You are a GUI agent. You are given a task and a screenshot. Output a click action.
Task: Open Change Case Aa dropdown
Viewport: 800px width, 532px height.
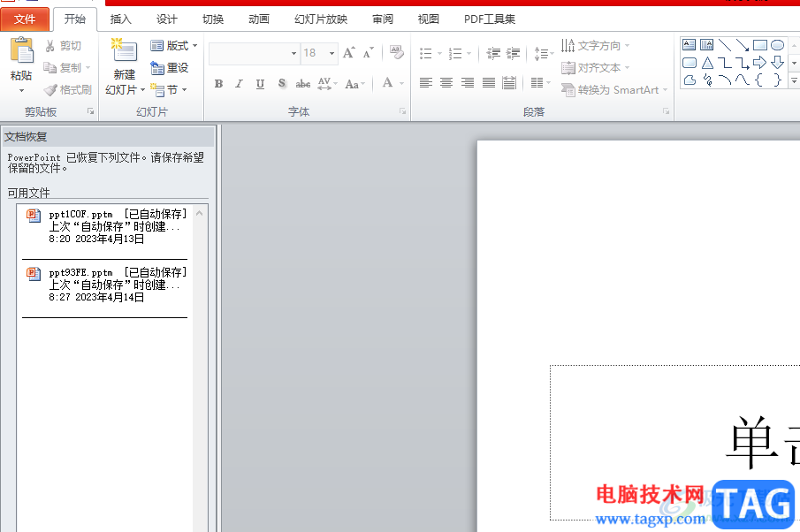coord(354,84)
